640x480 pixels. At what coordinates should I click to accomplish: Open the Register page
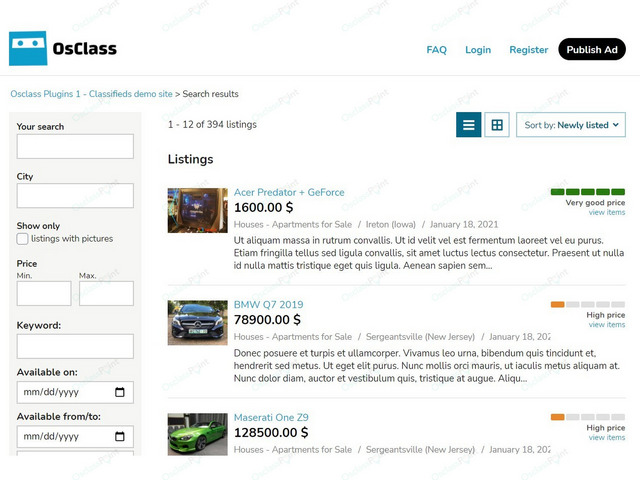[529, 50]
